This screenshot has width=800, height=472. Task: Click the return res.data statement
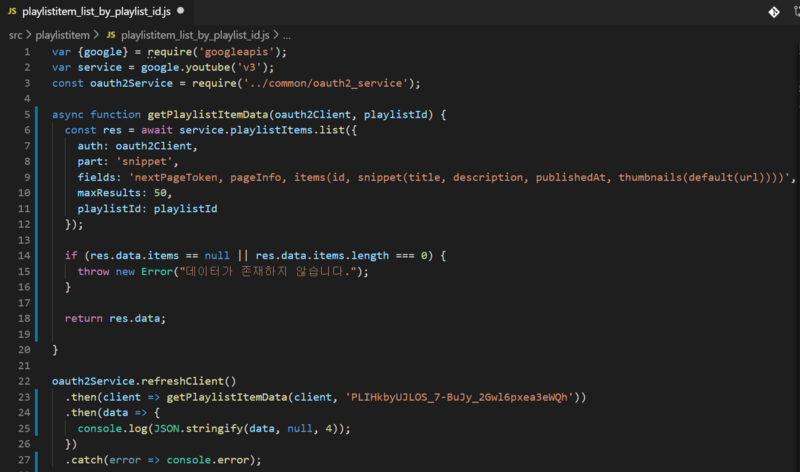[x=115, y=318]
